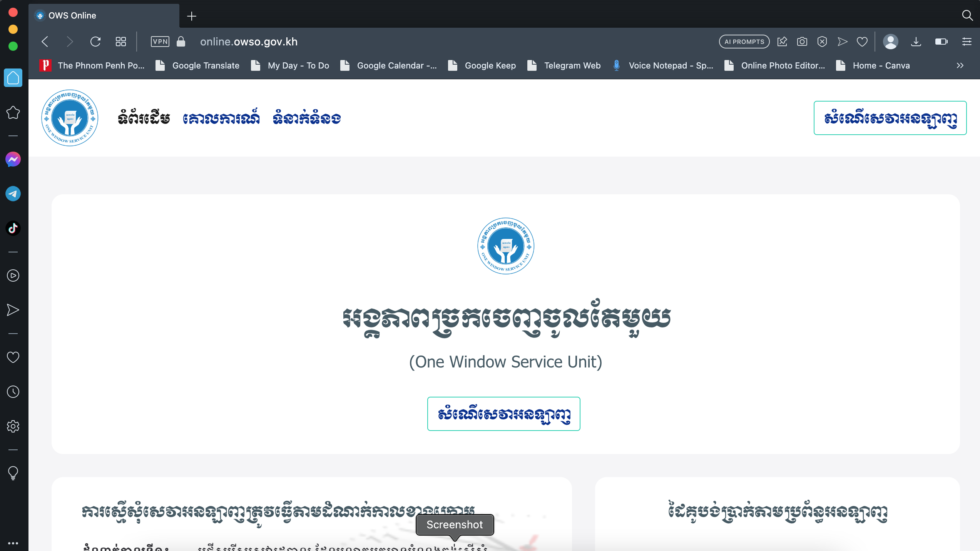Expand hidden bookmarks chevron
The height and width of the screenshot is (551, 980).
(960, 65)
